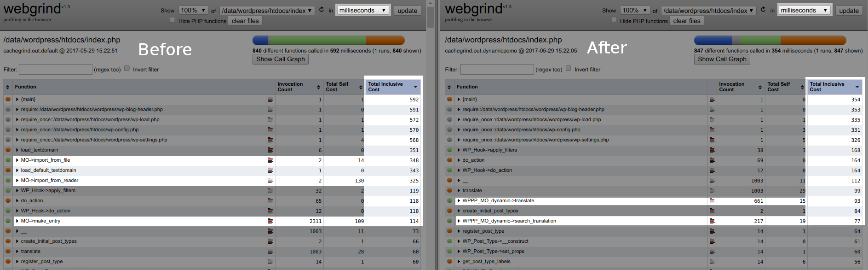Click the reload icon in the Before panel
This screenshot has width=868, height=270.
322,10
